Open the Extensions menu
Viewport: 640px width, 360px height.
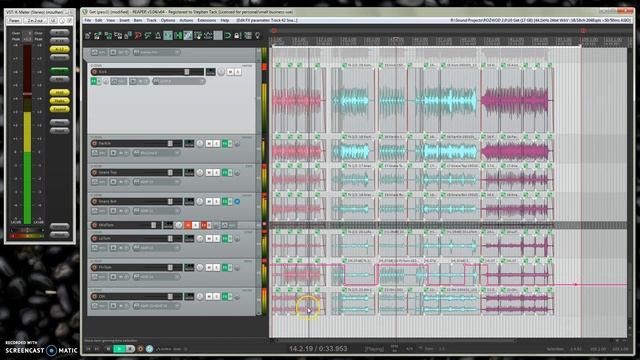(207, 20)
